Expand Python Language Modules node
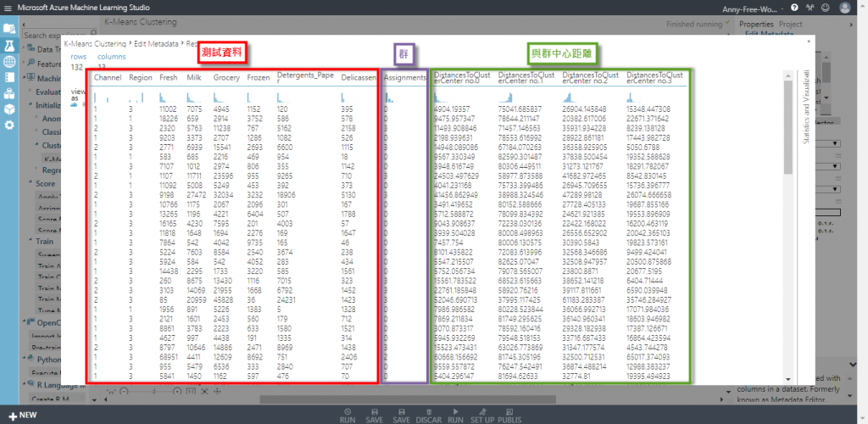The height and width of the screenshot is (424, 868). (25, 358)
